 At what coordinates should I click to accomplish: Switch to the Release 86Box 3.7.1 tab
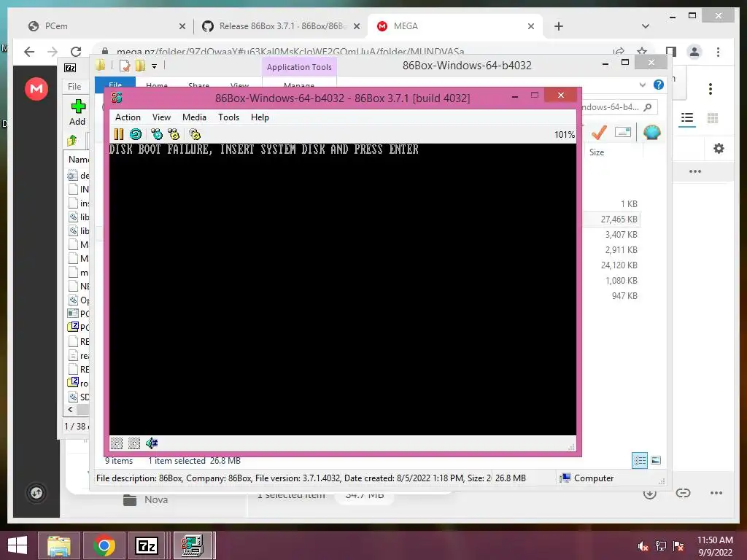pos(281,26)
